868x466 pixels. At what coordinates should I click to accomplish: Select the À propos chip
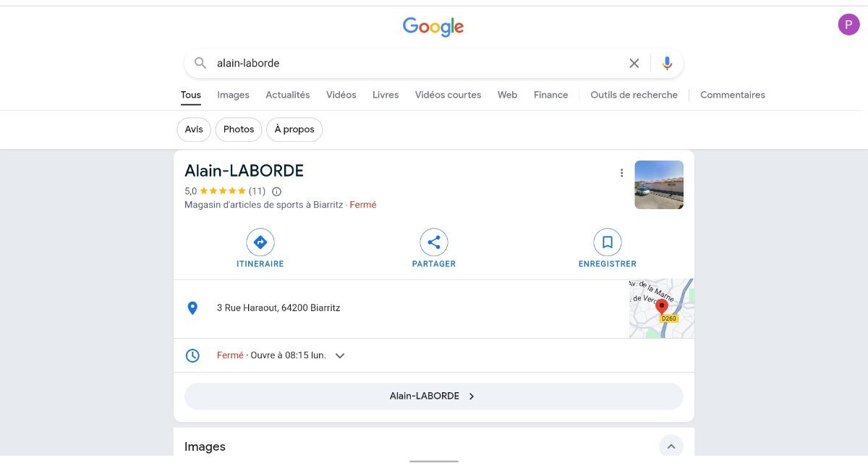click(x=294, y=130)
